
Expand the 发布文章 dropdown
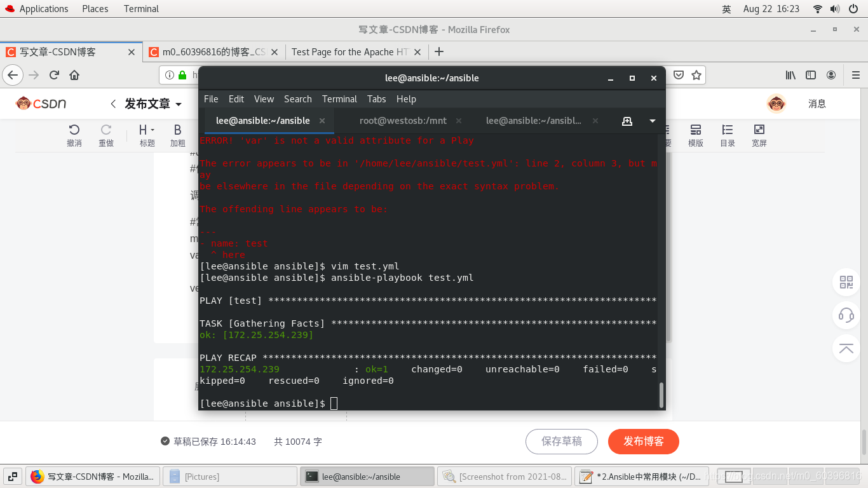[179, 104]
